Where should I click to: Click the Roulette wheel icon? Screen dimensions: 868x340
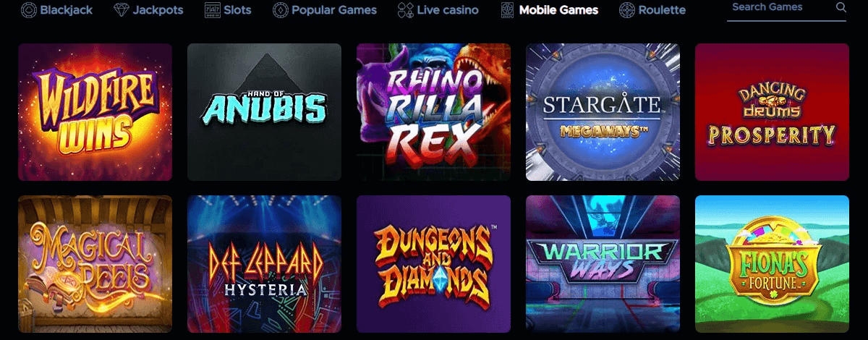pyautogui.click(x=627, y=10)
